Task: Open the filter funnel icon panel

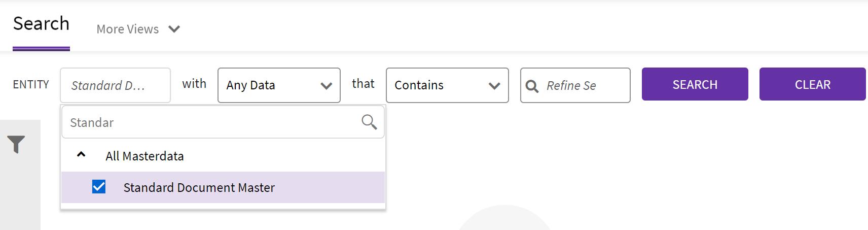Action: click(16, 145)
